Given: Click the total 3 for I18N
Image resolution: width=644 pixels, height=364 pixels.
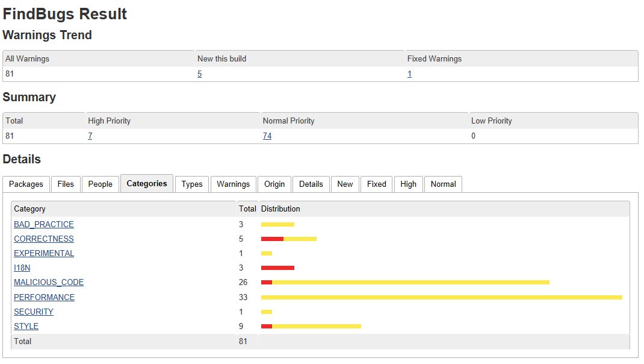Looking at the screenshot, I should (x=241, y=268).
